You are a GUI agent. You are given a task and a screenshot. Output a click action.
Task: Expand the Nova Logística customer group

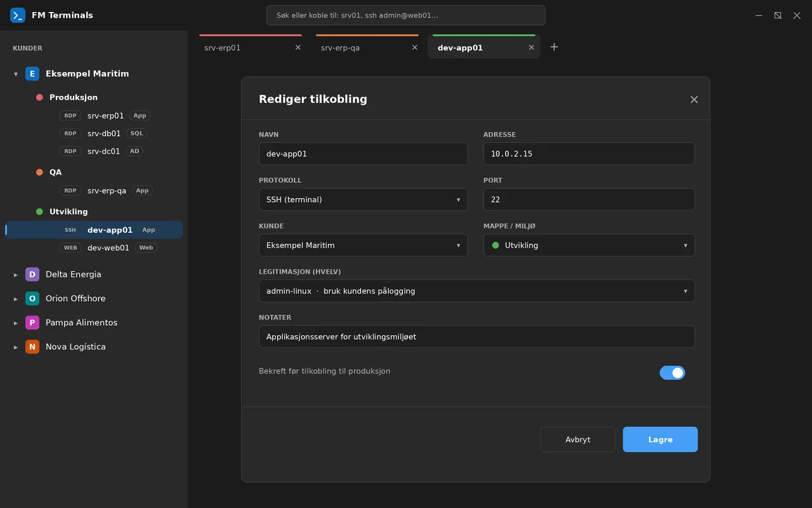[16, 347]
